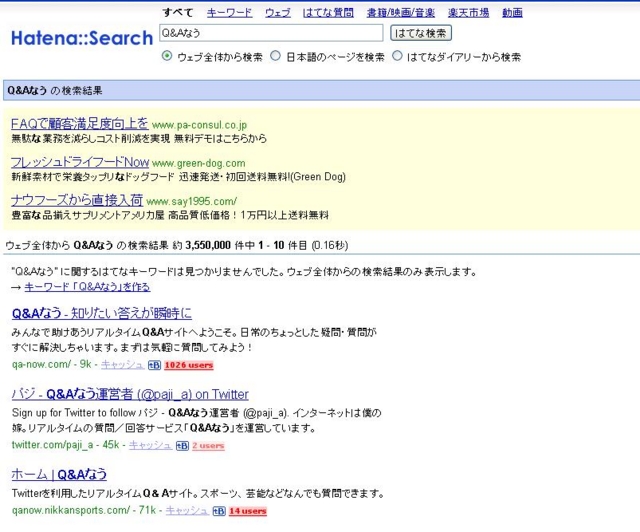The width and height of the screenshot is (640, 532).
Task: Select 日本語のページを検索 radio button
Action: pyautogui.click(x=276, y=56)
